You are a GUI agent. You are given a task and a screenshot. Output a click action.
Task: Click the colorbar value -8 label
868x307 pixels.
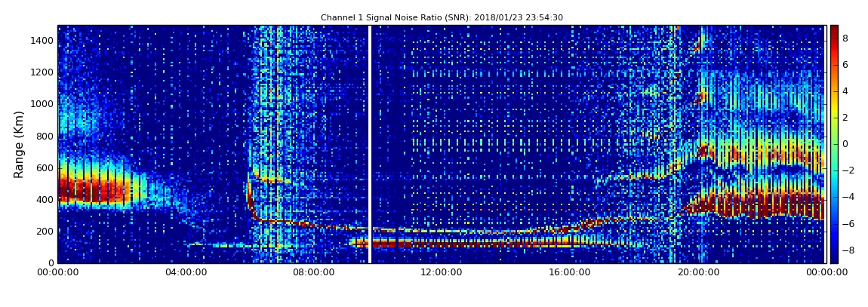click(847, 250)
